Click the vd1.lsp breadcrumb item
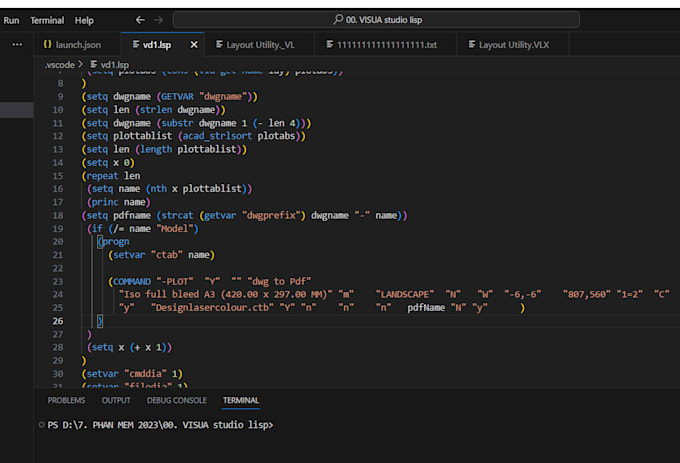 tap(114, 65)
